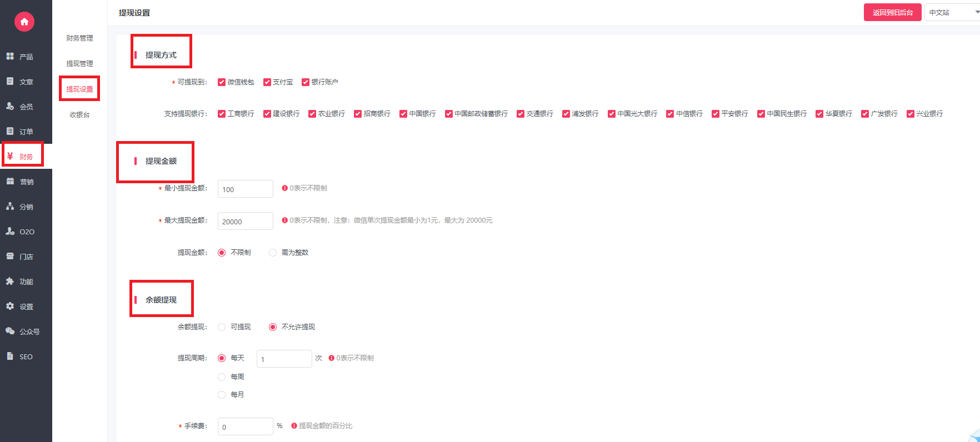Click the home icon at top of sidebar
This screenshot has height=442, width=980.
24,22
